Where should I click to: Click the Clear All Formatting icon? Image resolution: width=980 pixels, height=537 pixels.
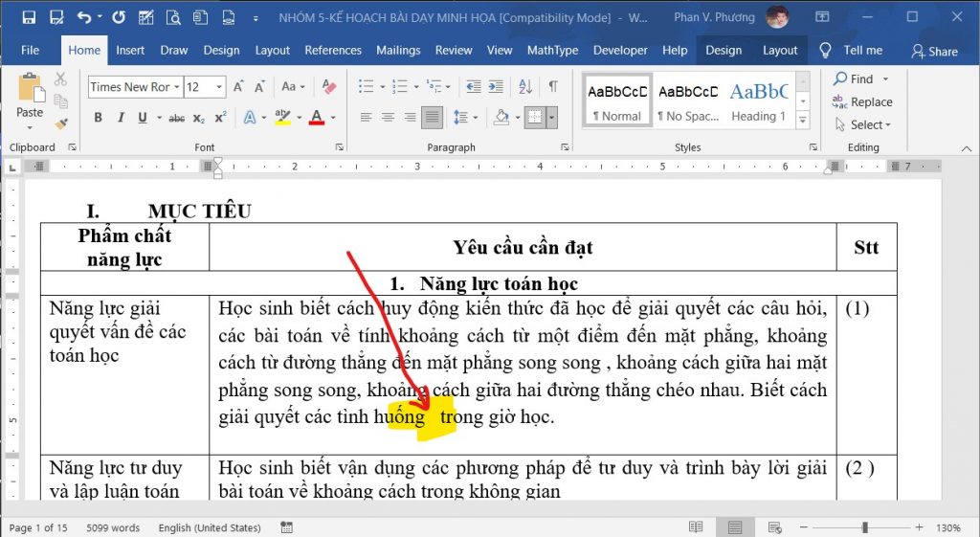coord(329,87)
